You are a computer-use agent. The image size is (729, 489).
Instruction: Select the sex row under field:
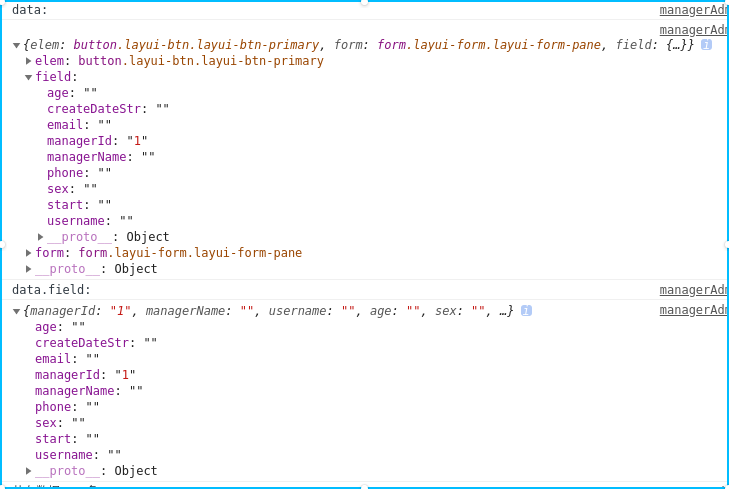(72, 189)
